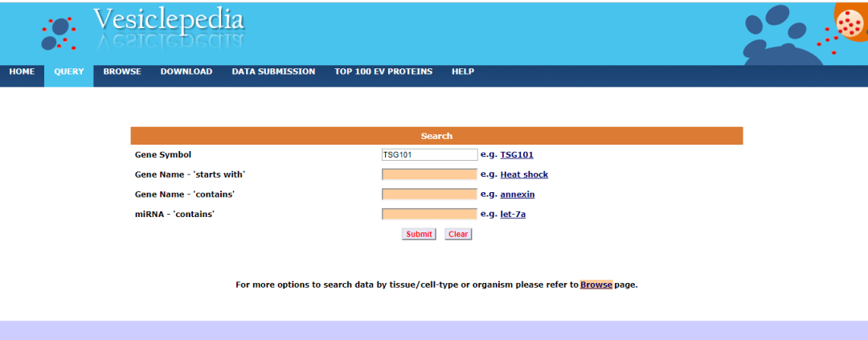Go to the BROWSE menu item
The width and height of the screenshot is (868, 340).
(x=122, y=72)
